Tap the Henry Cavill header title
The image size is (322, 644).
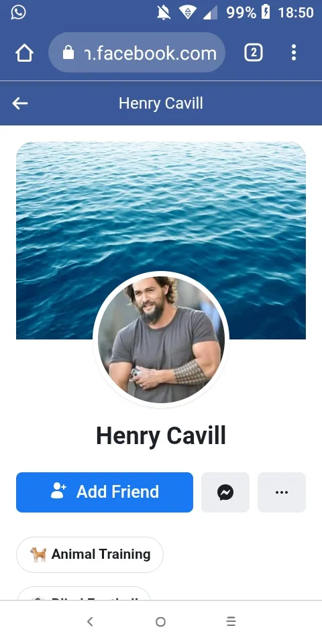pyautogui.click(x=160, y=103)
